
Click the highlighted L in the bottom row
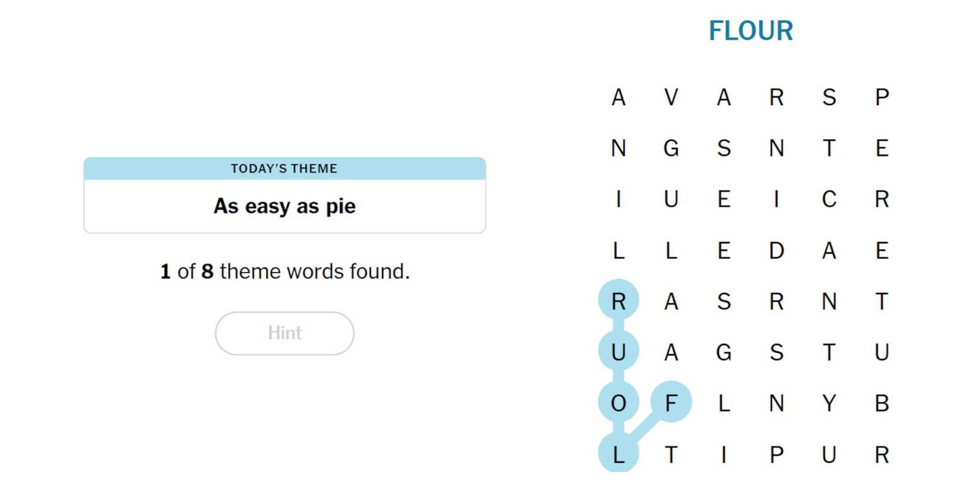tap(618, 454)
